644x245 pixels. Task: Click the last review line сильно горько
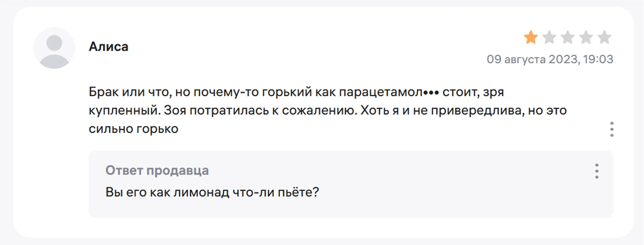click(x=133, y=129)
